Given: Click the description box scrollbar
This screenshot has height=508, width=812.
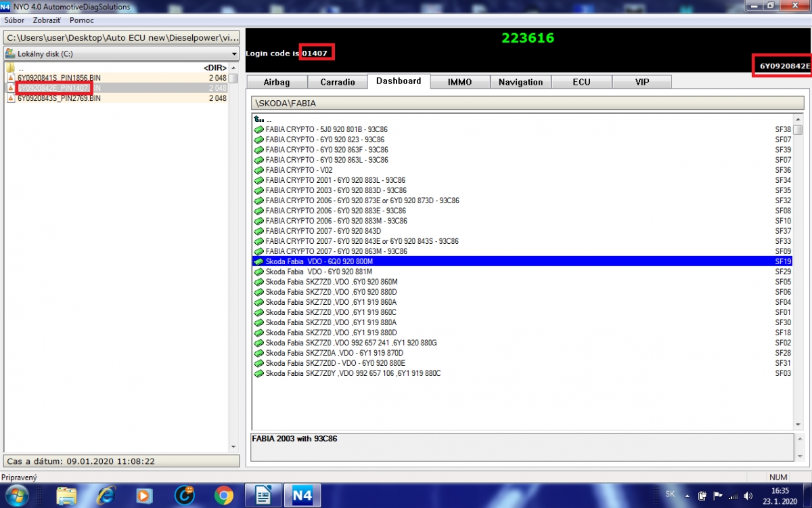Looking at the screenshot, I should (x=798, y=447).
